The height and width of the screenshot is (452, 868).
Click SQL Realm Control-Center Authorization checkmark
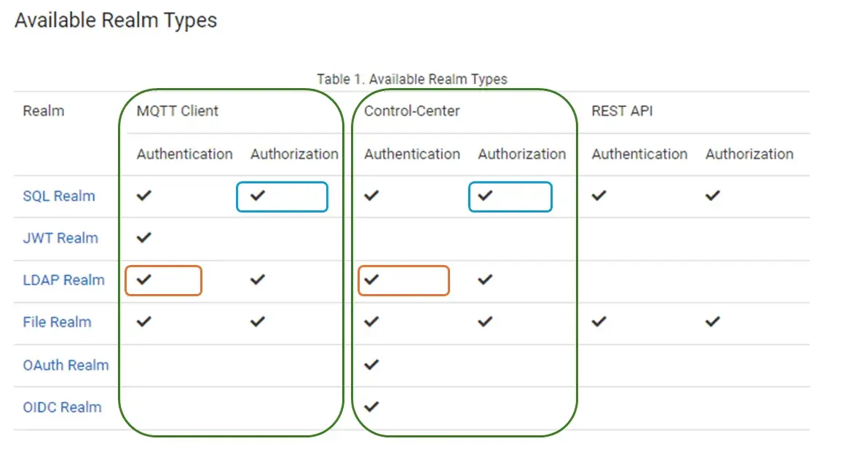(x=485, y=195)
